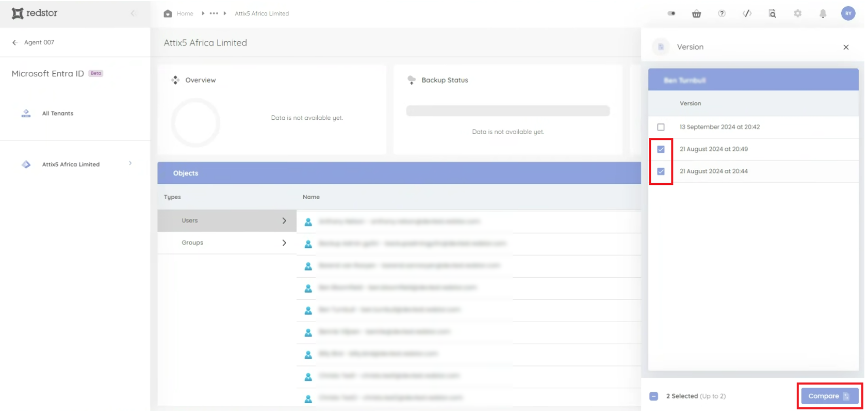Uncheck the 21 August 2024 at 20:44 version
This screenshot has height=414, width=868.
click(661, 171)
